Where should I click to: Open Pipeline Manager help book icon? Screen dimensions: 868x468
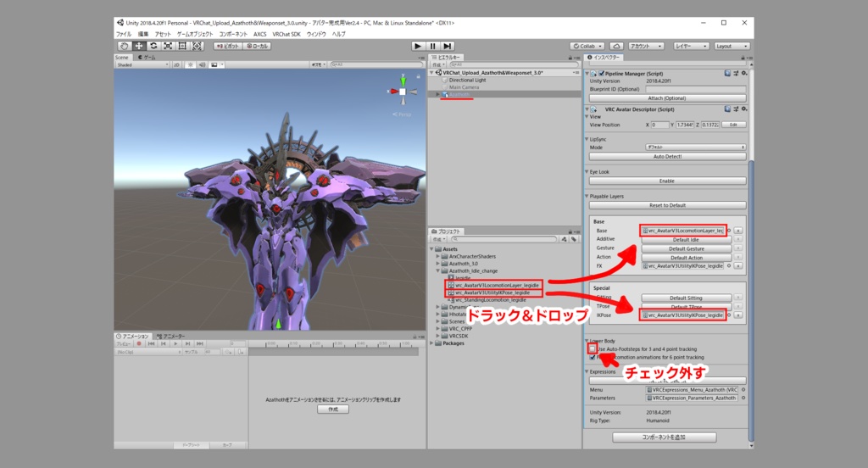coord(727,73)
